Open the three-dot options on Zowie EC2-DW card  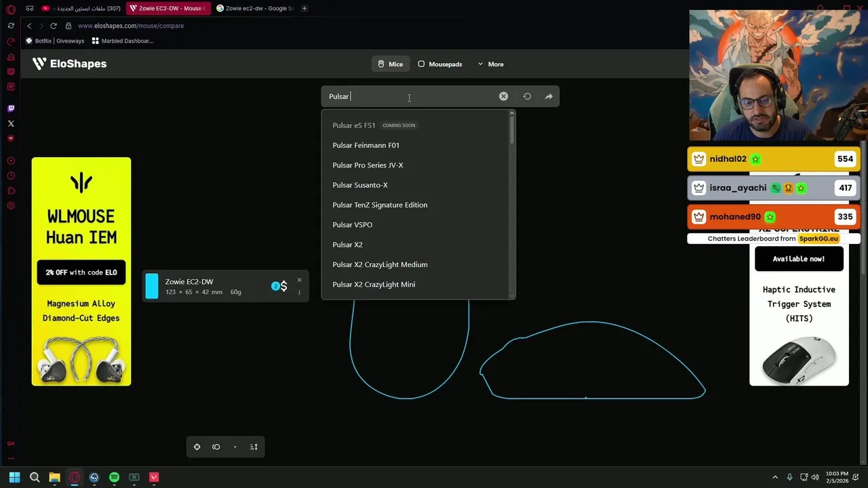point(299,293)
